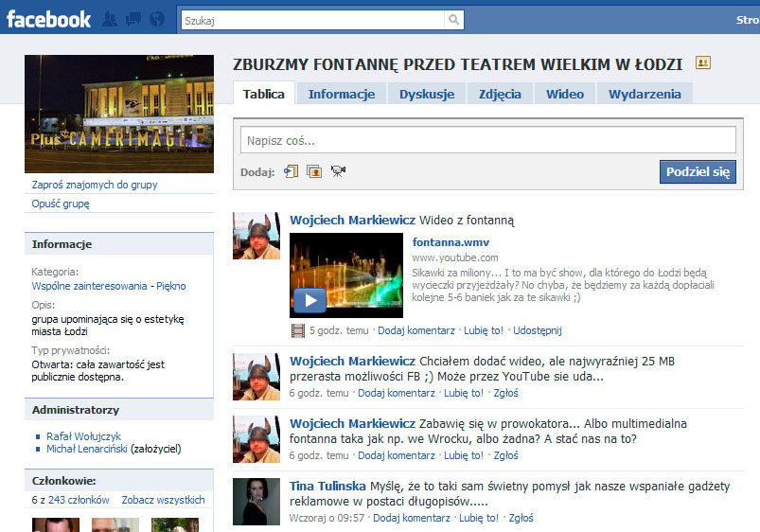This screenshot has width=760, height=532.
Task: Click Lubię to! on the video post
Action: [x=484, y=330]
